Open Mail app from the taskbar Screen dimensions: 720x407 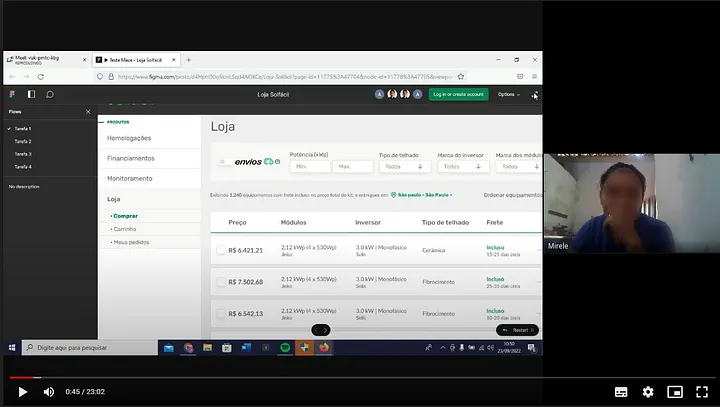pos(169,348)
